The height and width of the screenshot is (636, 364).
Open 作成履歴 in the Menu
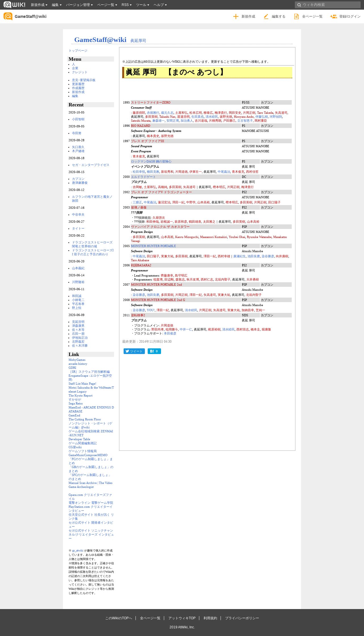tap(78, 88)
